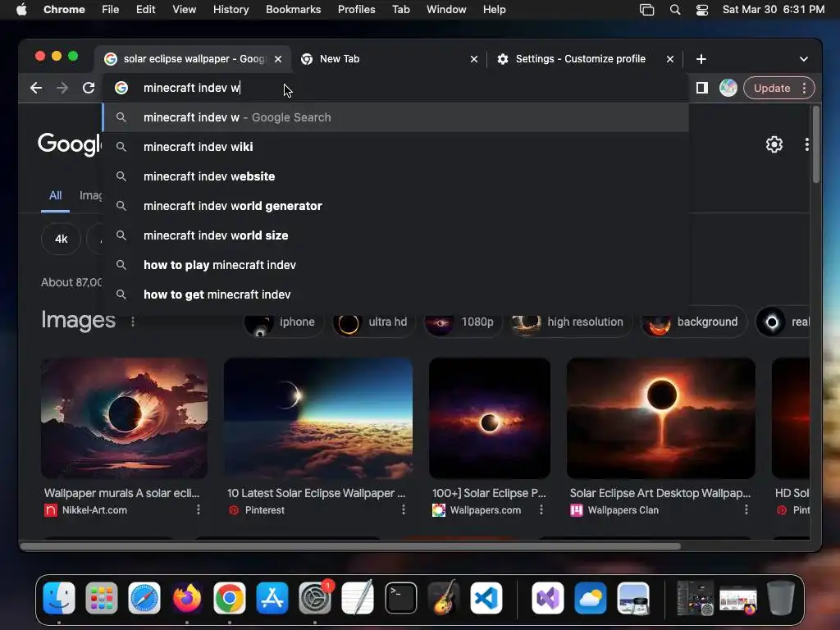
Task: Filter images by iphone chip
Action: click(285, 322)
